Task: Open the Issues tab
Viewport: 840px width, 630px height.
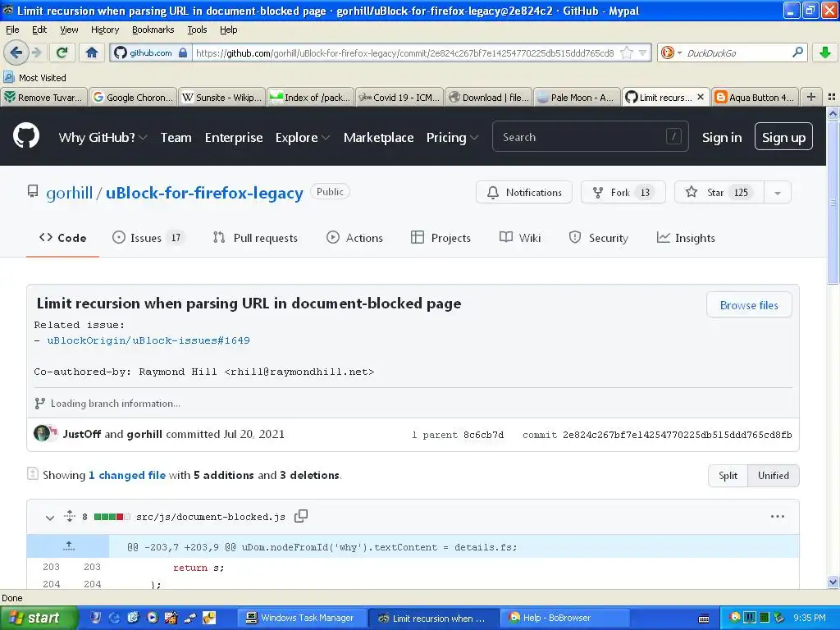Action: 148,238
